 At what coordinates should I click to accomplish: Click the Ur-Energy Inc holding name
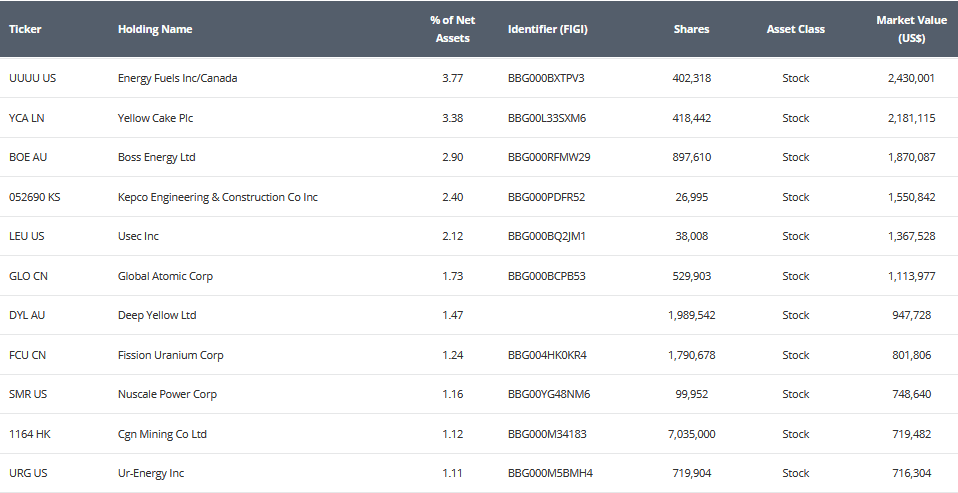click(x=151, y=473)
